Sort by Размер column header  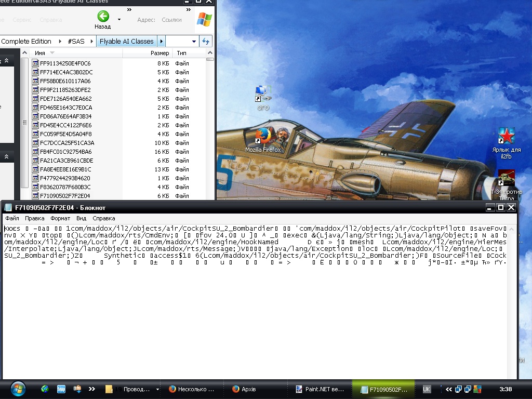point(147,53)
